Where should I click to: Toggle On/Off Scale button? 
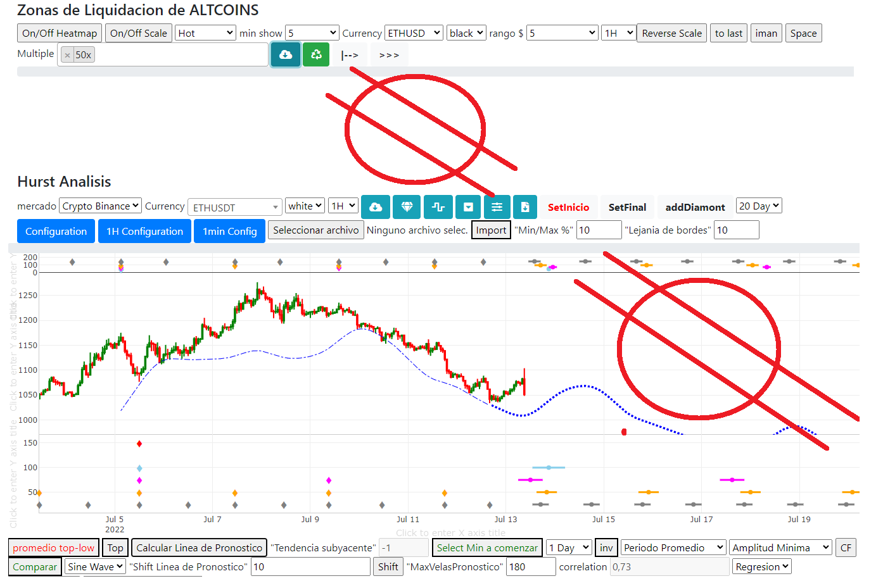tap(139, 33)
